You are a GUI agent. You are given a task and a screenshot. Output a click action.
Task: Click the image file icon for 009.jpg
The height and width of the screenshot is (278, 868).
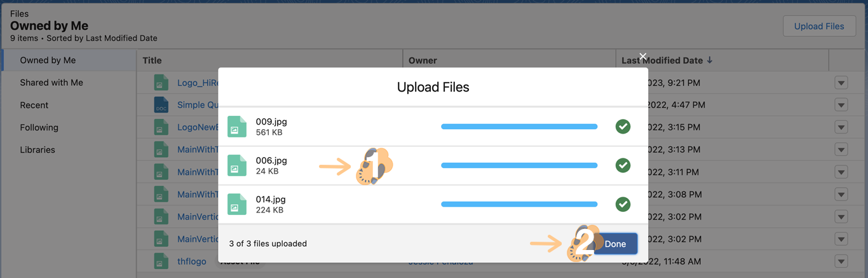pyautogui.click(x=236, y=127)
